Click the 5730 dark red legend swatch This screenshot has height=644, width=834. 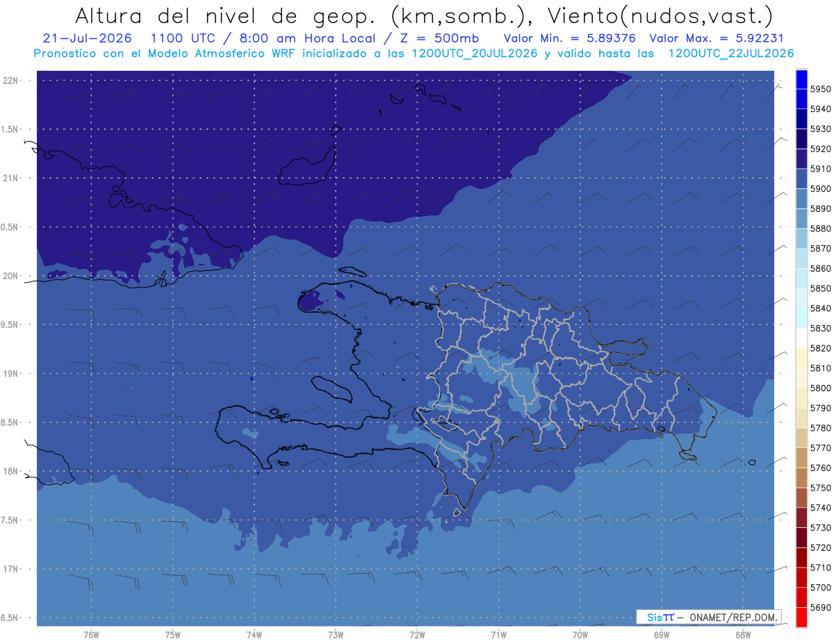pos(801,518)
